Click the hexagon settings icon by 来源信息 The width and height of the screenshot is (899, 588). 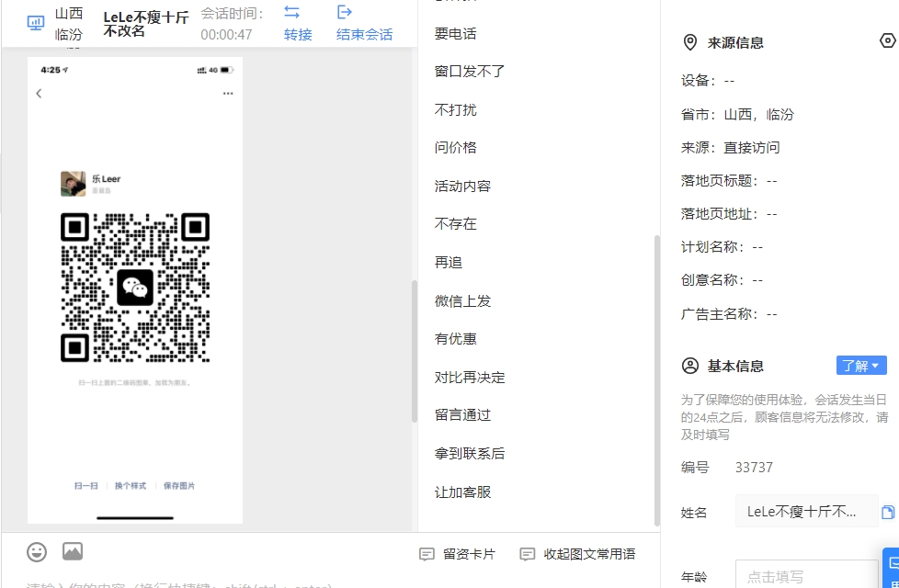[x=888, y=40]
